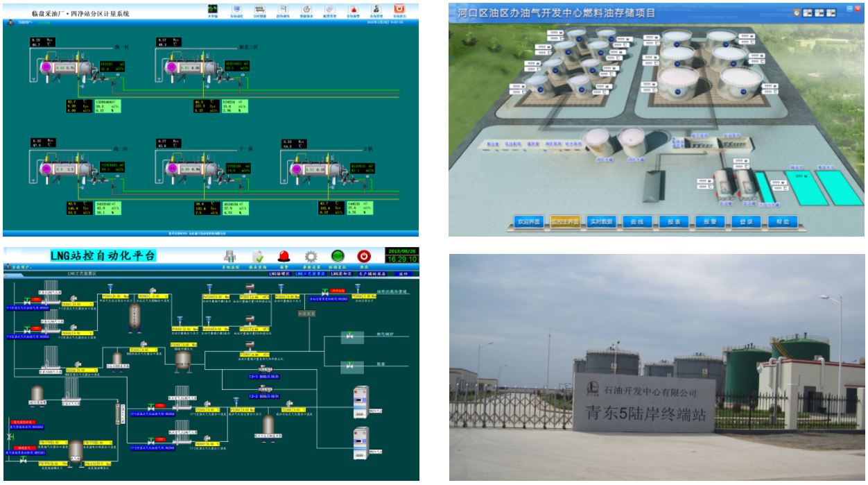Switch to the LNG储罐区 tab
Screen dimensions: 868x485
click(x=280, y=274)
